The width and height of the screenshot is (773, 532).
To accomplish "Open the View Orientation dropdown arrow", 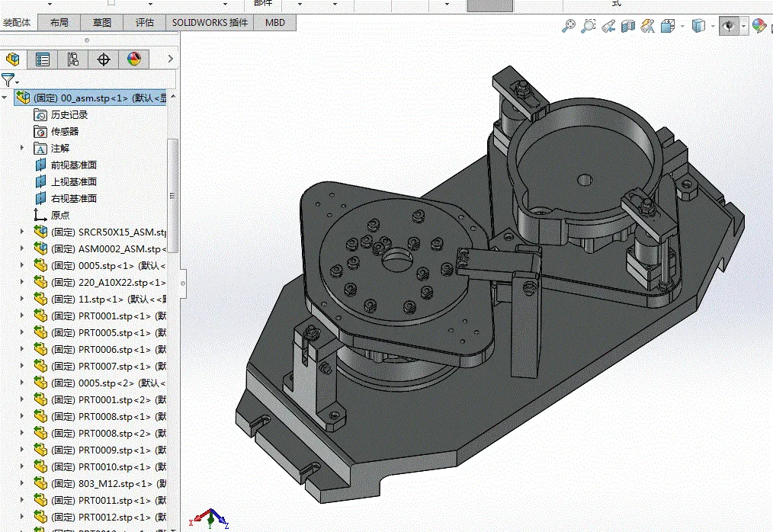I will tap(681, 27).
